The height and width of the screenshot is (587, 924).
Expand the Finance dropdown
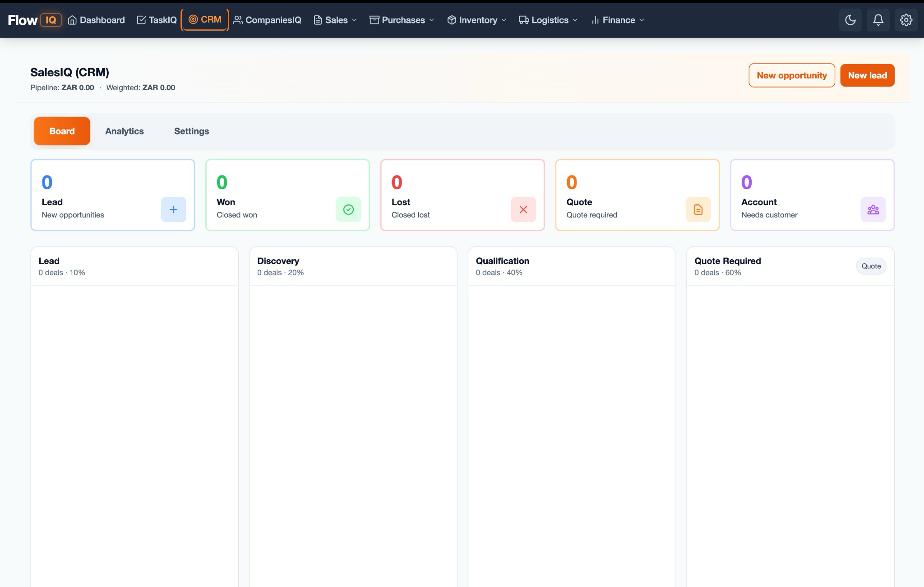(617, 20)
